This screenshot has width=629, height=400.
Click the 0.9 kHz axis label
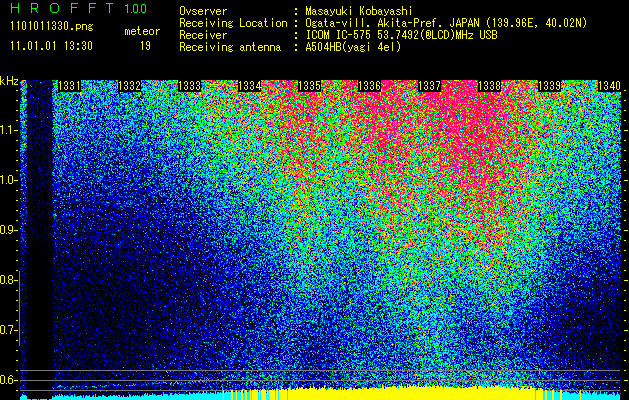8,230
